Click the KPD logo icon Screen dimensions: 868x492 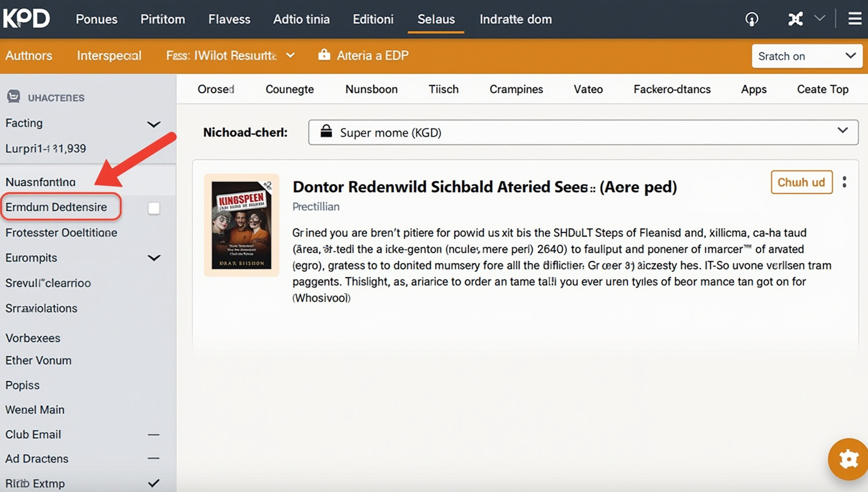[26, 19]
